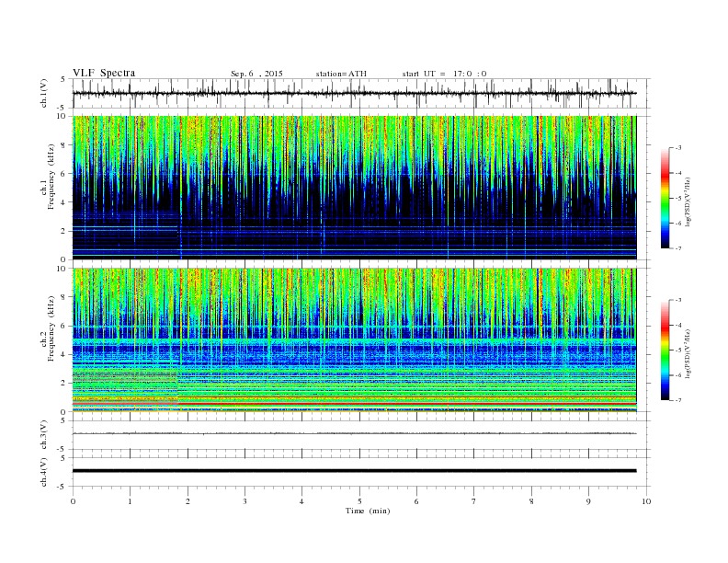This screenshot has height=563, width=728.
Task: Click the "Time (min)" axis label
Action: tap(368, 511)
